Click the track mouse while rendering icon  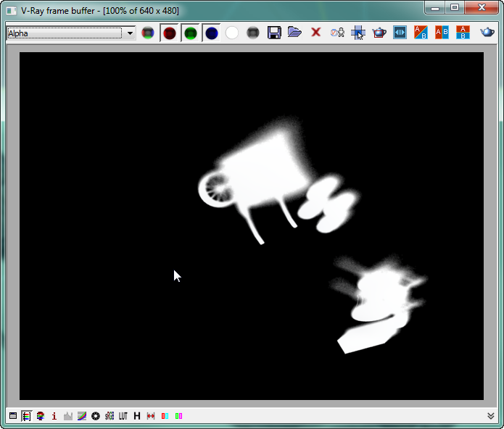pyautogui.click(x=358, y=33)
